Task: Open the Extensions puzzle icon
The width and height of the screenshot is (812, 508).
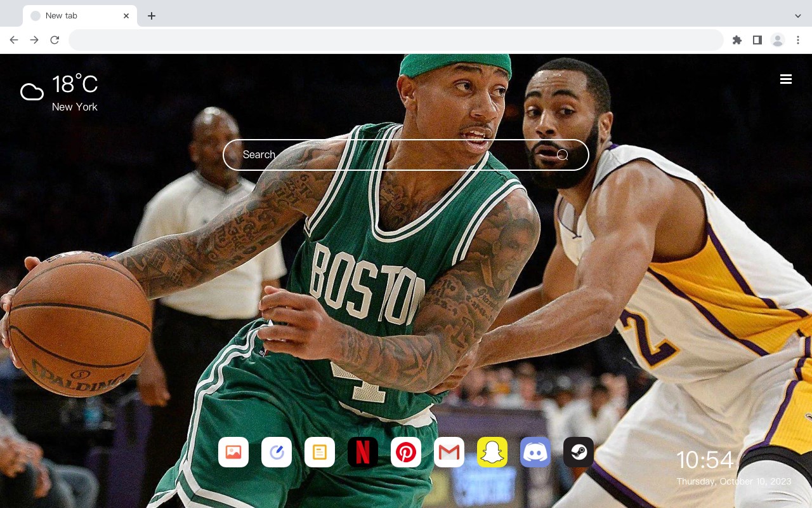Action: (737, 40)
